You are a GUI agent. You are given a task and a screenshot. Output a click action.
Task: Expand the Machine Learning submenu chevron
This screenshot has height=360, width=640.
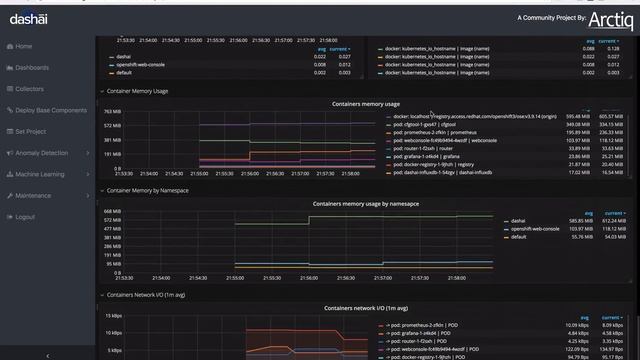click(x=88, y=174)
